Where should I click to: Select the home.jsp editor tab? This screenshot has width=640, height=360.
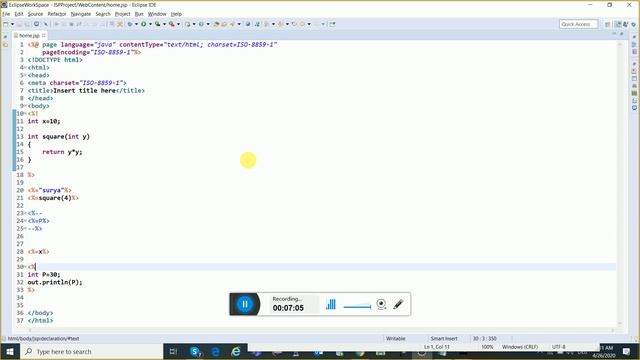pyautogui.click(x=29, y=36)
